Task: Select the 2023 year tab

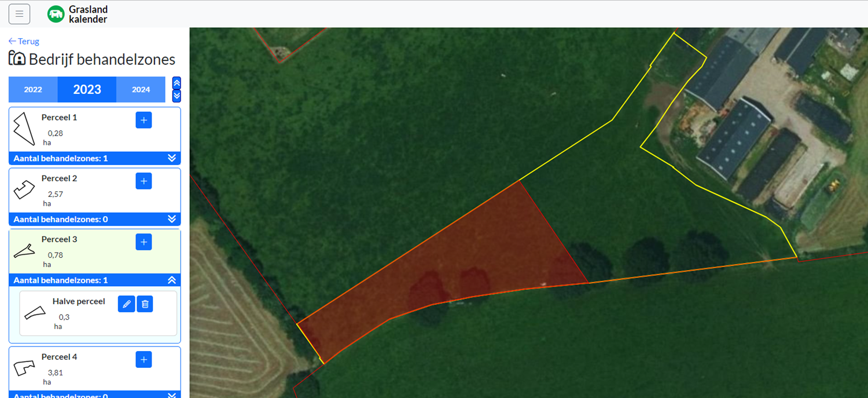Action: pyautogui.click(x=87, y=89)
